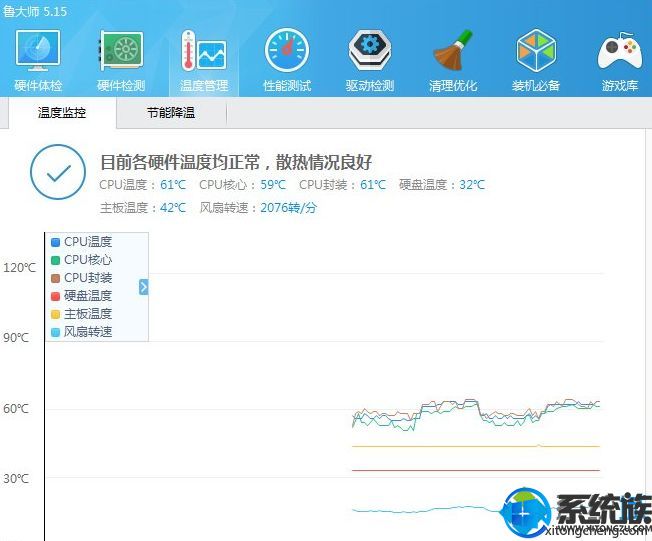Toggle the CPU核心 legend series

[82, 260]
